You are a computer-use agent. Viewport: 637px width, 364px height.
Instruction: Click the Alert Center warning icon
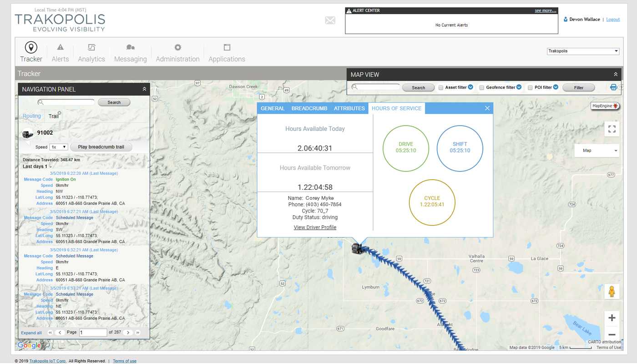pos(349,10)
